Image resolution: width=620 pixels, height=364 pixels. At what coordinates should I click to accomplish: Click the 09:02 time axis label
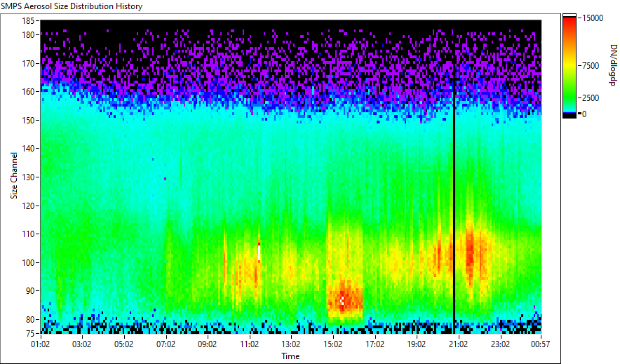207,344
